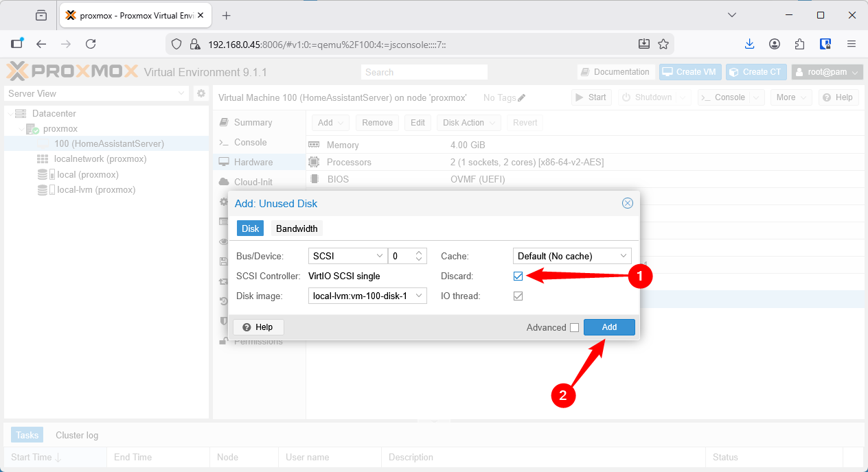Toggle the IO thread checkbox
The image size is (868, 472).
518,296
